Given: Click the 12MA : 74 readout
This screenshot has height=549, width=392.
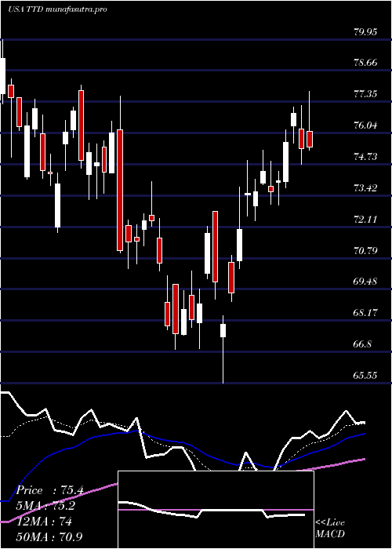Looking at the screenshot, I should pyautogui.click(x=44, y=522).
